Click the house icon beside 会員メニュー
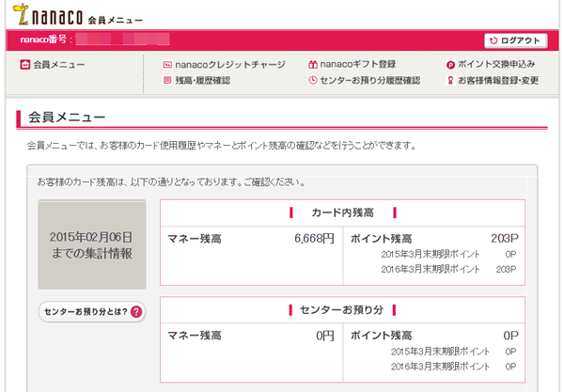 tap(24, 65)
